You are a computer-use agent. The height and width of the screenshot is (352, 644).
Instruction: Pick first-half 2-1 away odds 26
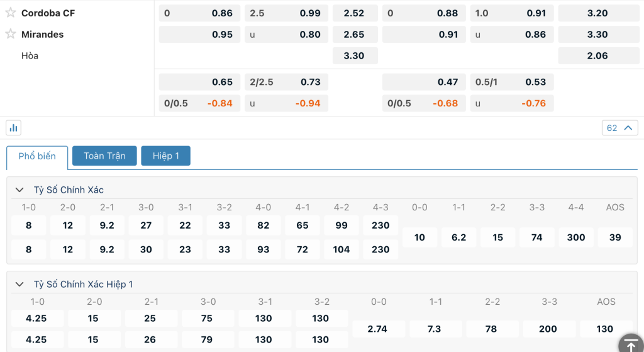click(151, 339)
